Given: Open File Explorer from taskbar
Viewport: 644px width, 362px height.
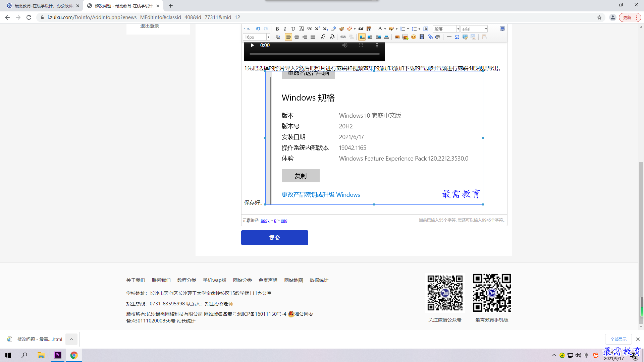Looking at the screenshot, I should coord(41,355).
